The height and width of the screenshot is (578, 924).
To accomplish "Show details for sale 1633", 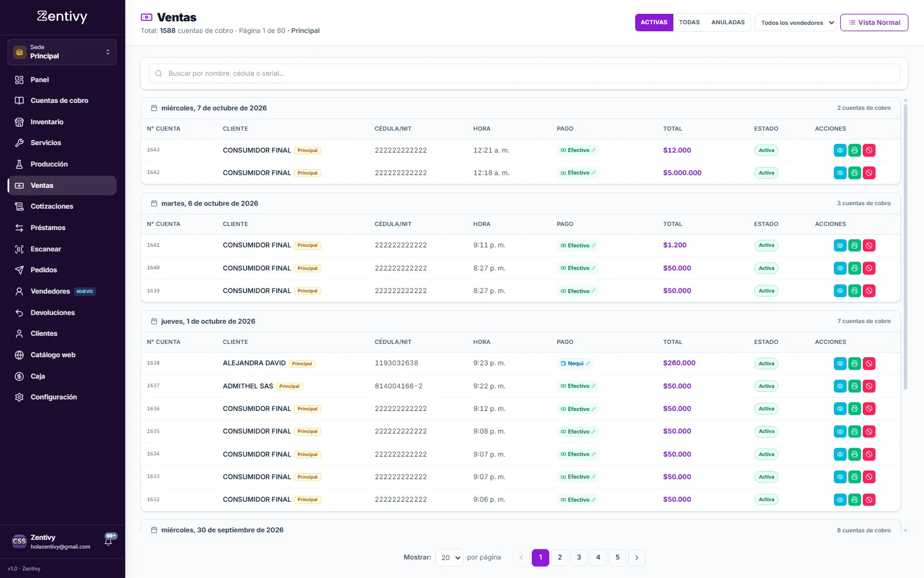I will [x=840, y=477].
